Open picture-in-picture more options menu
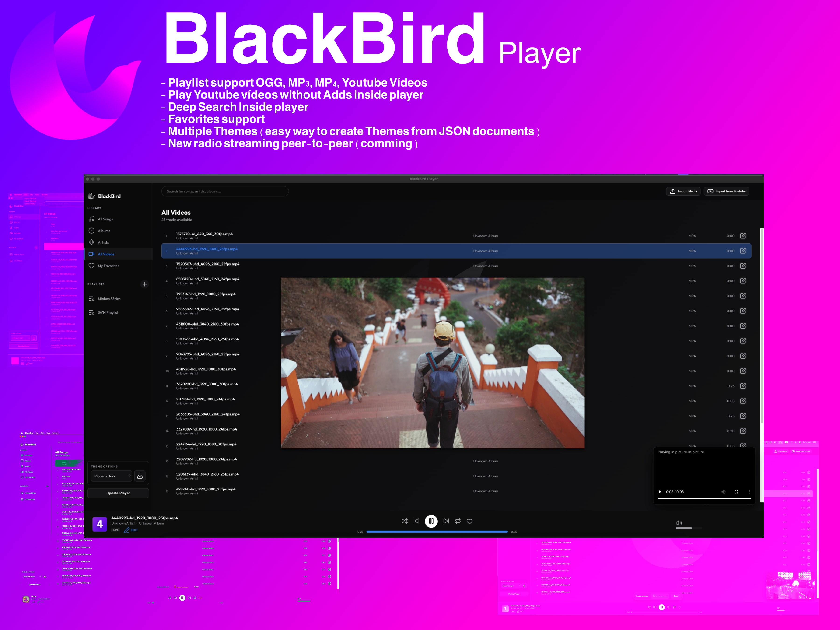 coord(749,492)
